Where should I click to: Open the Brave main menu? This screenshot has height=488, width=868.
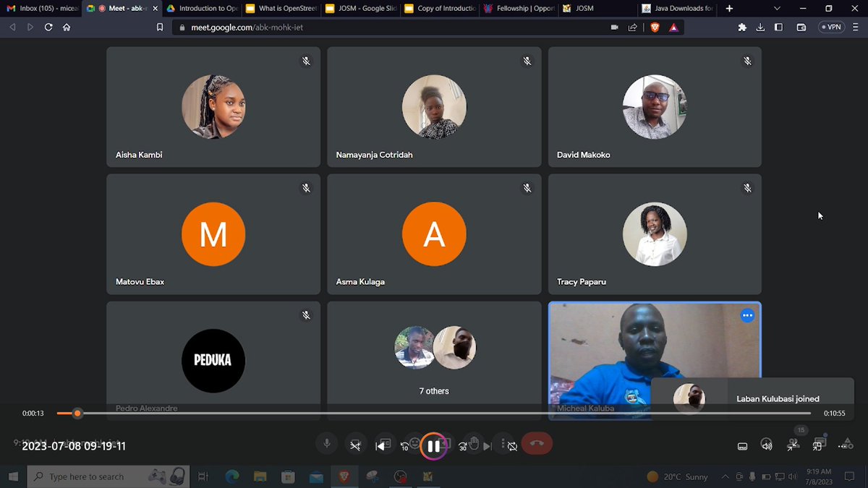click(x=856, y=27)
